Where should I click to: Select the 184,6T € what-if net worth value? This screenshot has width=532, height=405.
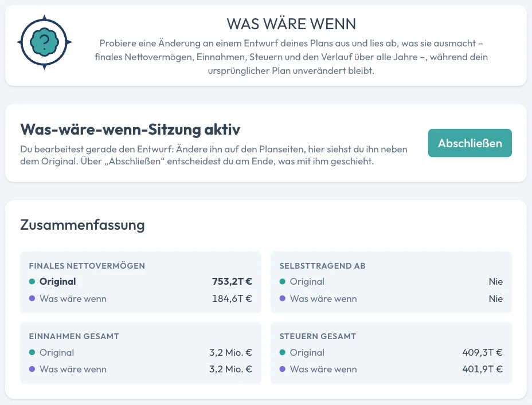[232, 298]
